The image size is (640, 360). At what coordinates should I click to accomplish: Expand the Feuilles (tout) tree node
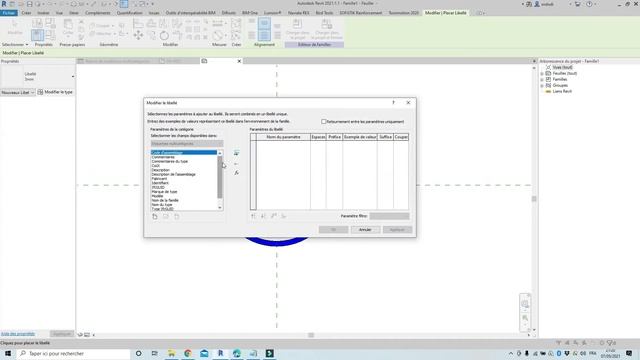pos(542,73)
